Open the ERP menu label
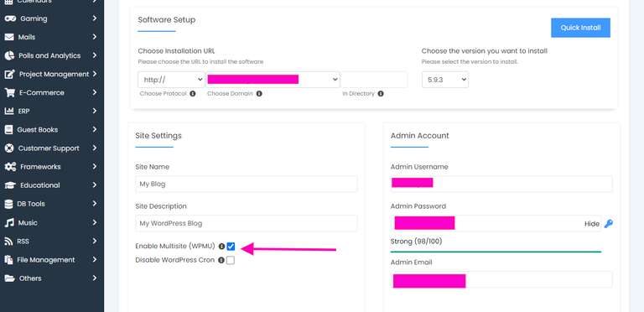The image size is (644, 312). [23, 112]
